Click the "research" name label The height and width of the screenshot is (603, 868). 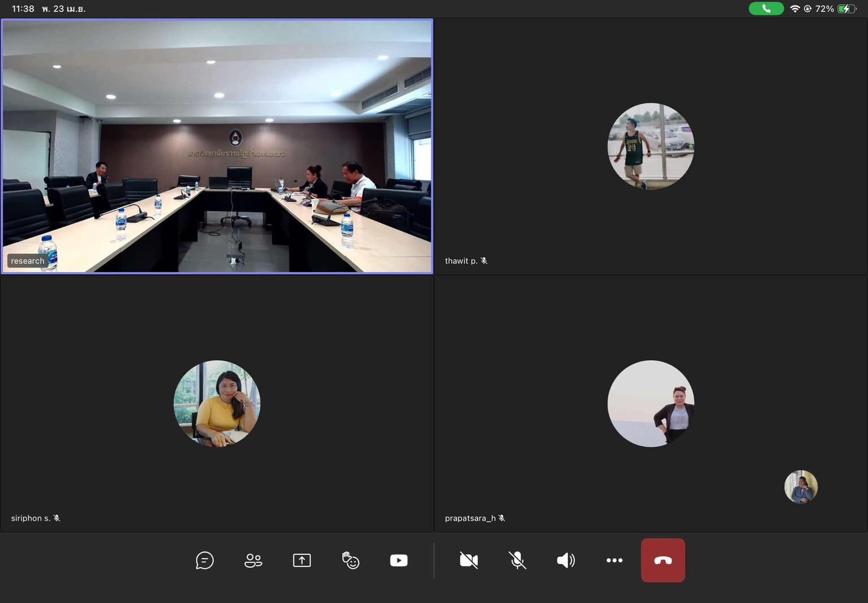[x=27, y=261]
